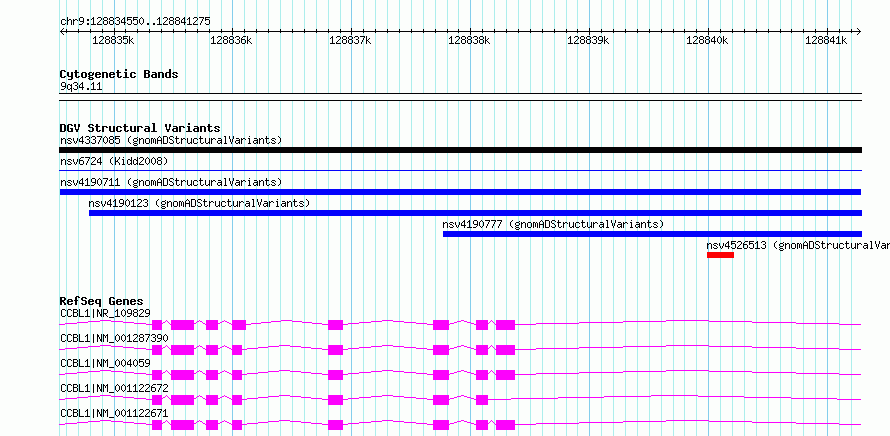The height and width of the screenshot is (436, 890).
Task: Select the 128839k ruler tick label
Action: point(588,40)
